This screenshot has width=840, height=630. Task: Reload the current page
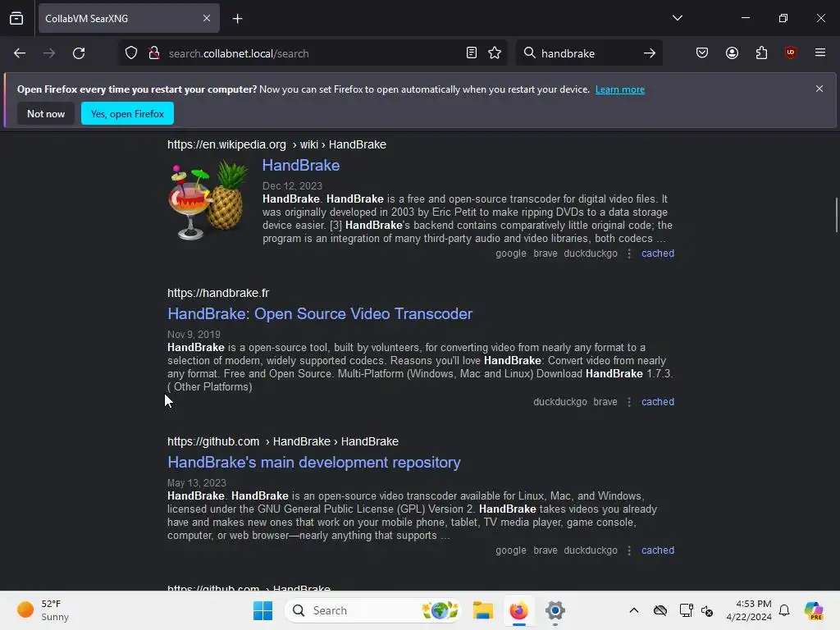[79, 53]
